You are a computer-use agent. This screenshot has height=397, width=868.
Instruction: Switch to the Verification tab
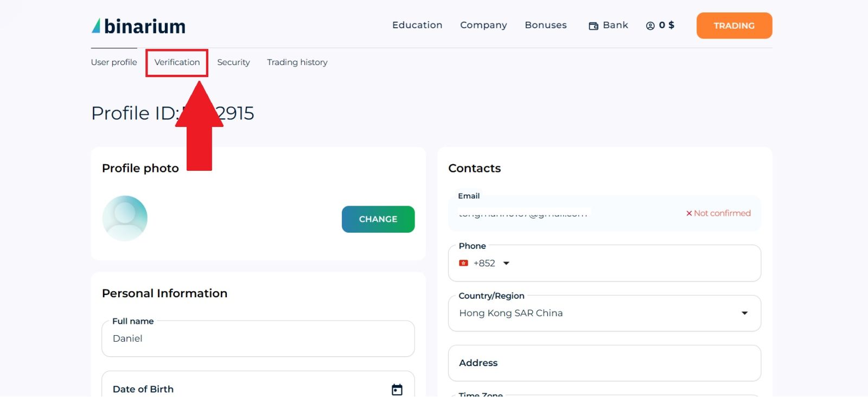(x=177, y=62)
